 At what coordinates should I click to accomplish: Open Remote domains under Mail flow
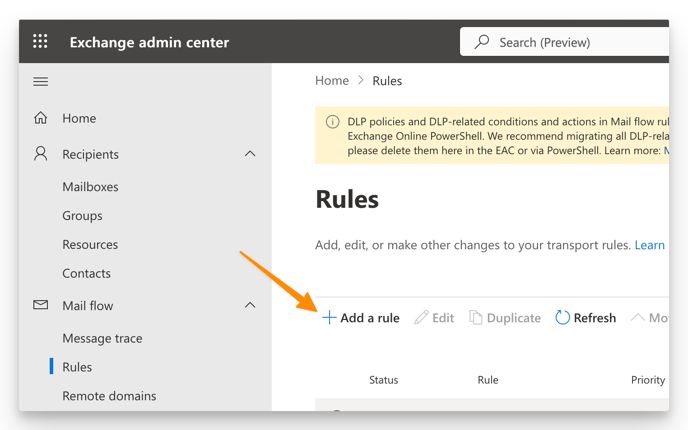click(x=109, y=396)
